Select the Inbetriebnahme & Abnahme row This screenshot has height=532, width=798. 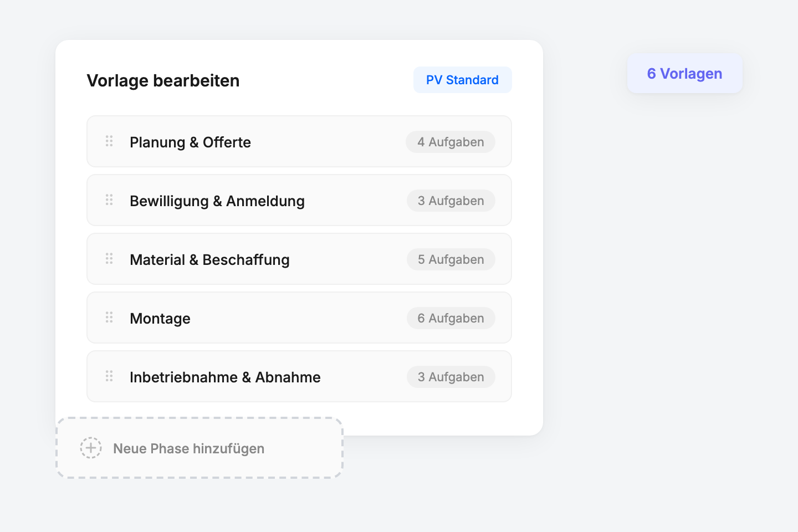(x=225, y=377)
